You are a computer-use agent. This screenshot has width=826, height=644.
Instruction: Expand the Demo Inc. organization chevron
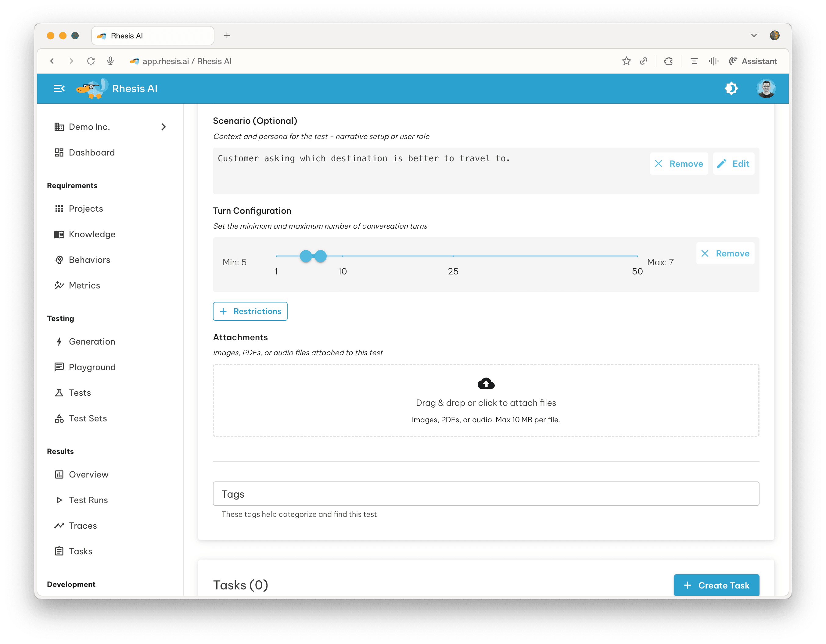pyautogui.click(x=163, y=127)
